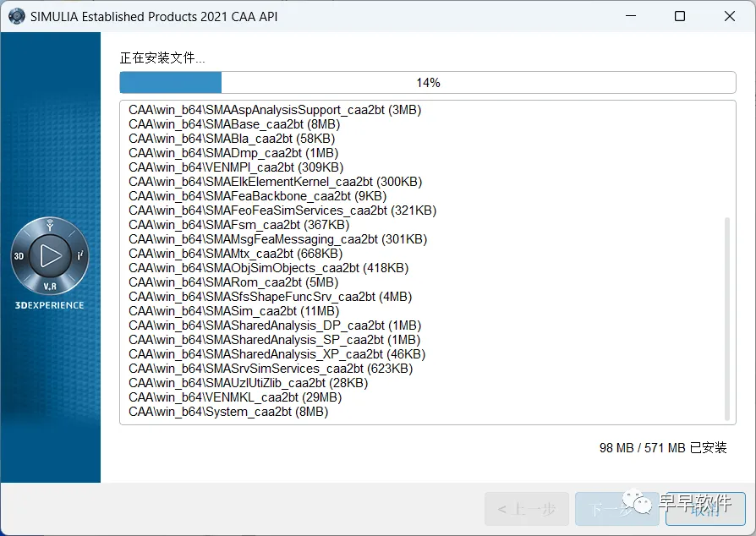Click the 98 MB / 571 MB installed status
Image resolution: width=756 pixels, height=536 pixels.
point(663,448)
